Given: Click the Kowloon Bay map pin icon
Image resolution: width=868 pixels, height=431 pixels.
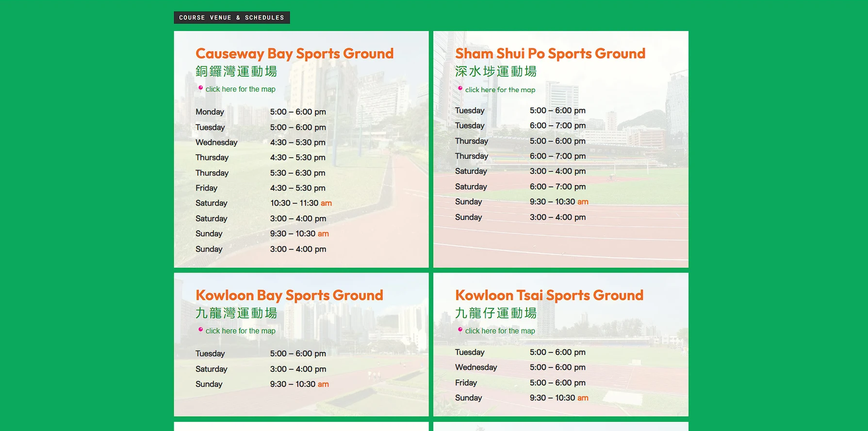Looking at the screenshot, I should (x=200, y=330).
